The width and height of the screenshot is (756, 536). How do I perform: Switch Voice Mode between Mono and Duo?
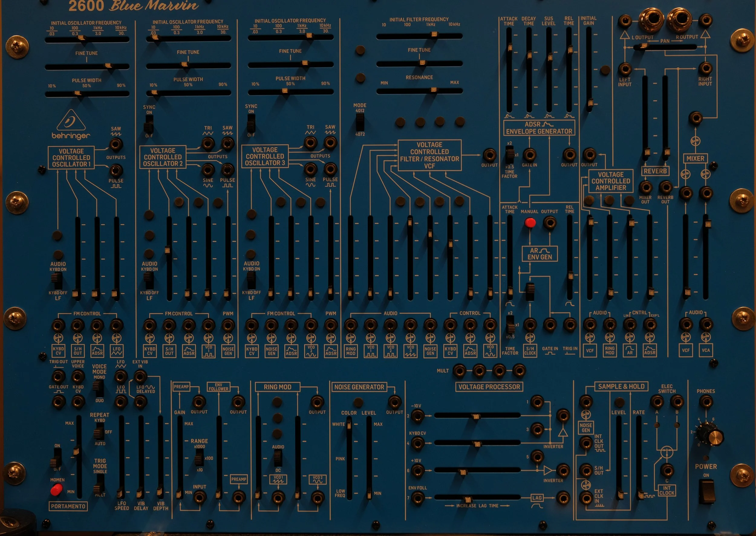(98, 389)
